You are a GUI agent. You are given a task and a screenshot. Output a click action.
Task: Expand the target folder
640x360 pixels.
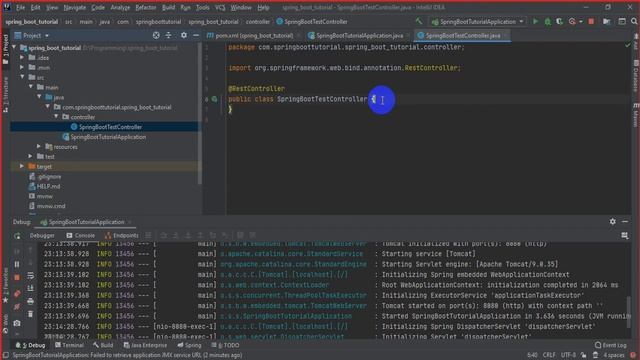click(22, 166)
